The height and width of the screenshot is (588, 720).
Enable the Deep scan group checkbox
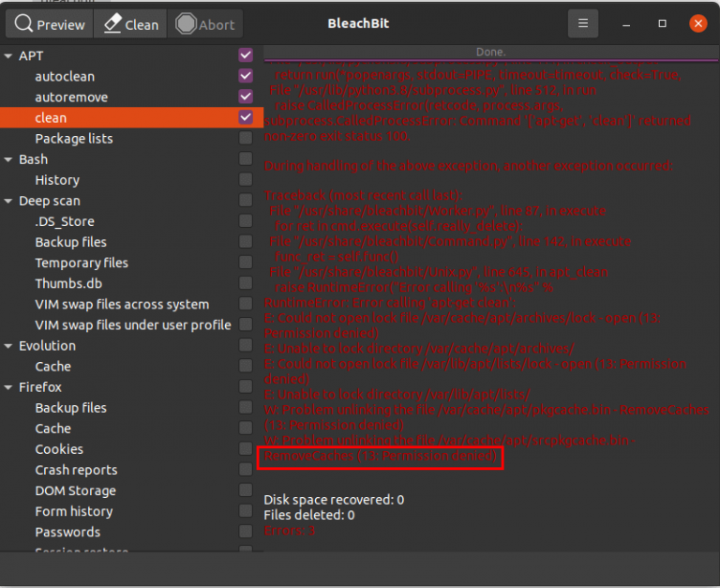(x=246, y=201)
